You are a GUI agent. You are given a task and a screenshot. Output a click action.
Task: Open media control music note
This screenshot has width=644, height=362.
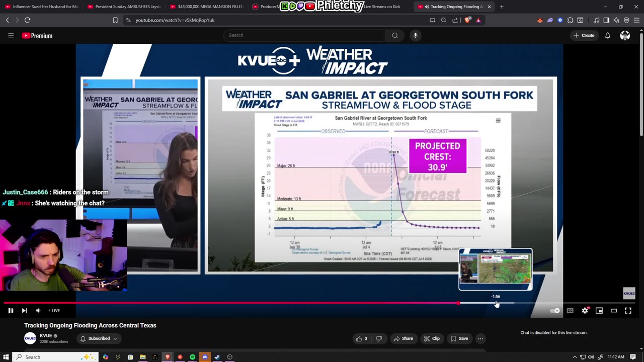[596, 20]
